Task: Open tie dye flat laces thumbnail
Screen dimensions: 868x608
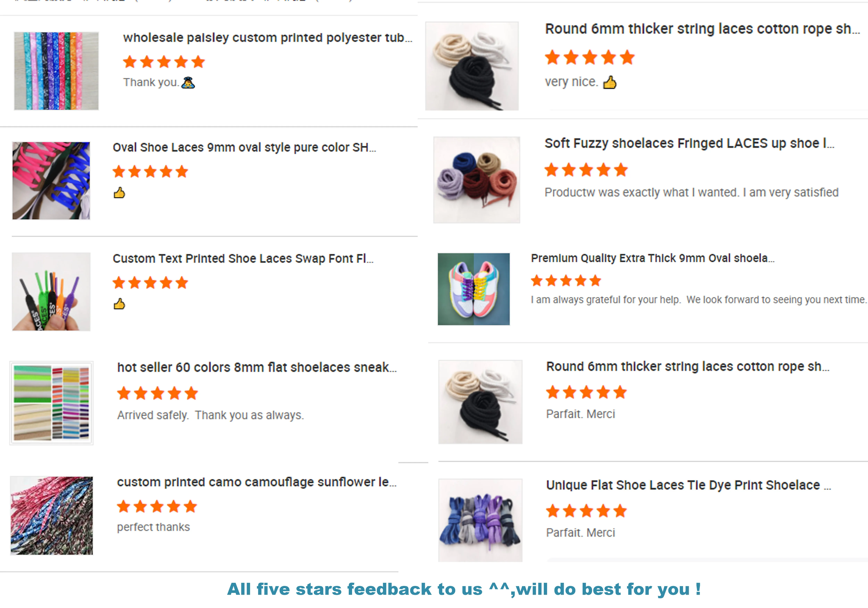Action: [480, 520]
